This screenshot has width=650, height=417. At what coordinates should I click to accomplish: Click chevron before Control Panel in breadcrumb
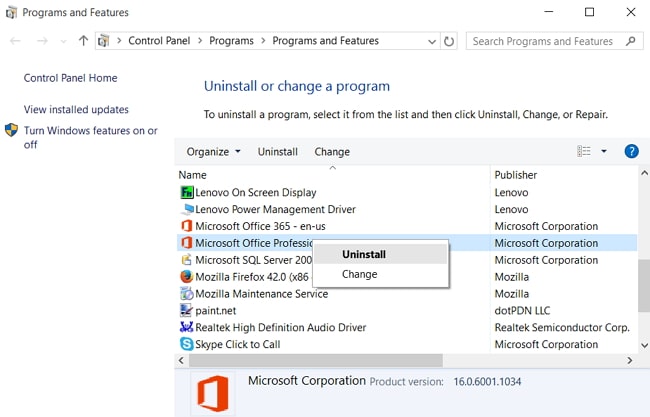point(119,41)
